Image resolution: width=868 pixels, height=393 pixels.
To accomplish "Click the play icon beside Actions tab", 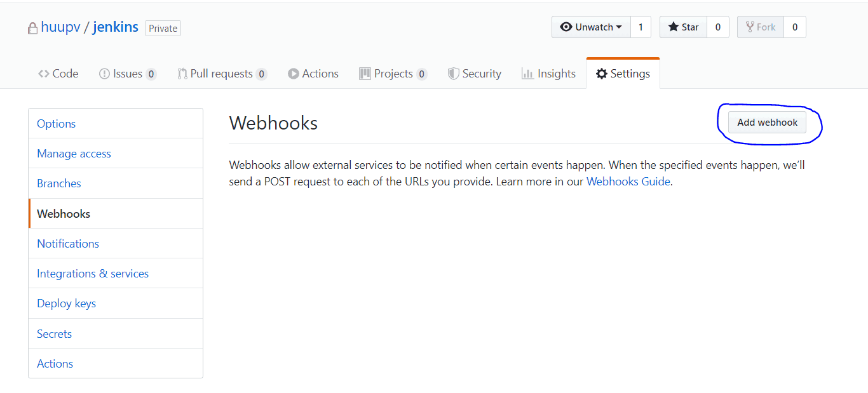I will 294,73.
